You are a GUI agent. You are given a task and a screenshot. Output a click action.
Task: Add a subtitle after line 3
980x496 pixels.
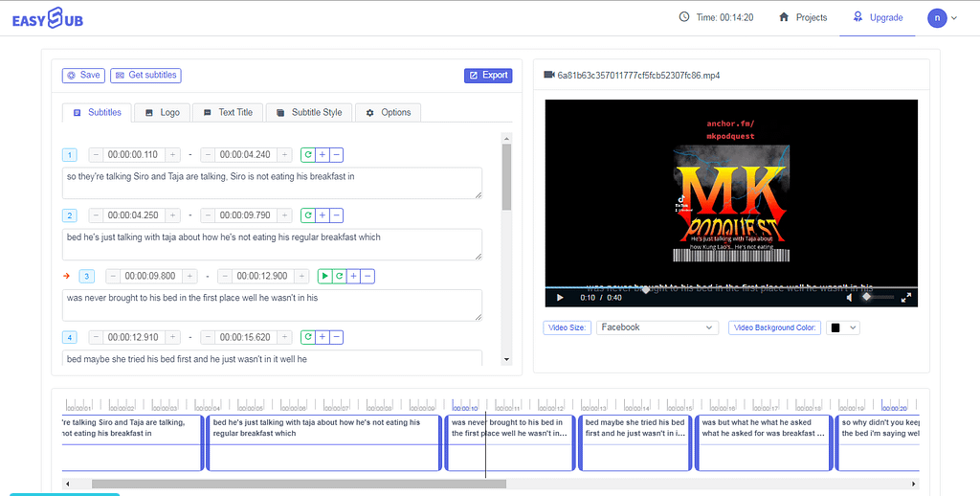tap(353, 276)
